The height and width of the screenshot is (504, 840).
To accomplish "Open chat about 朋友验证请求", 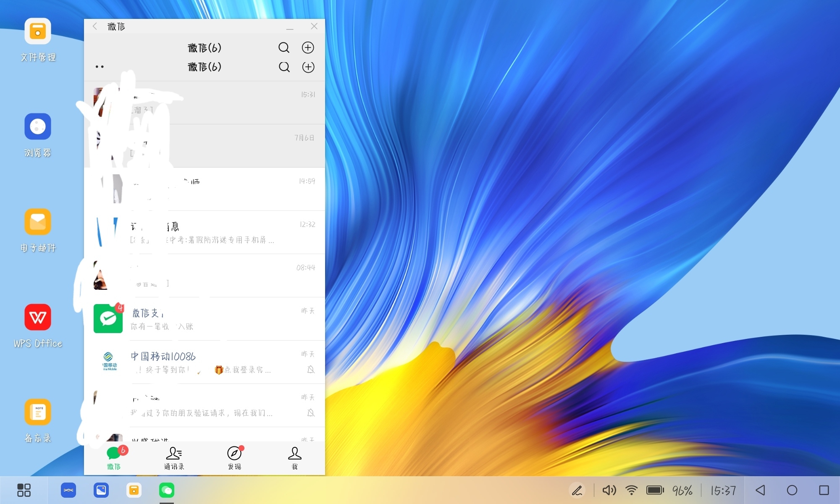I will (x=205, y=405).
